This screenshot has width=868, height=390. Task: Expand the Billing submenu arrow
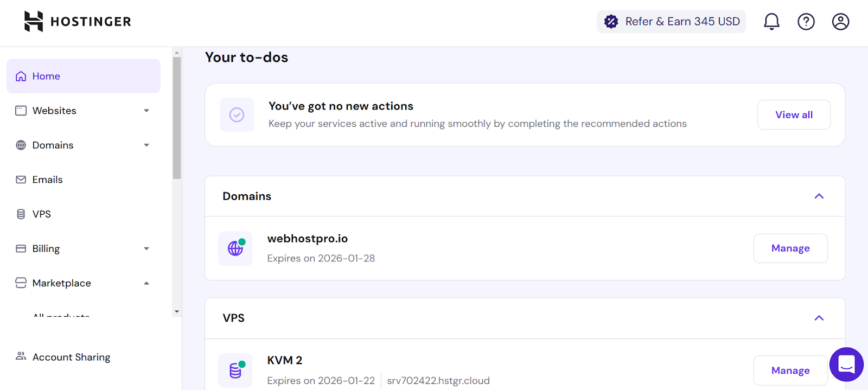(146, 248)
